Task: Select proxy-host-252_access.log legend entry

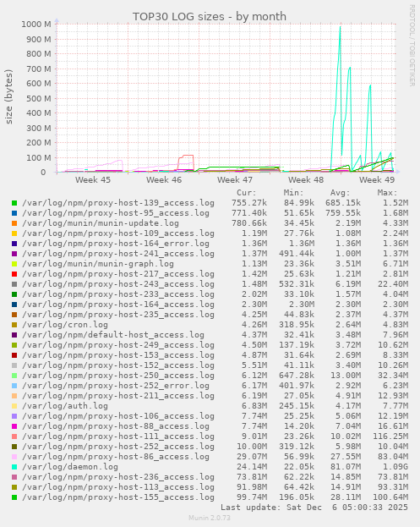Action: (117, 447)
